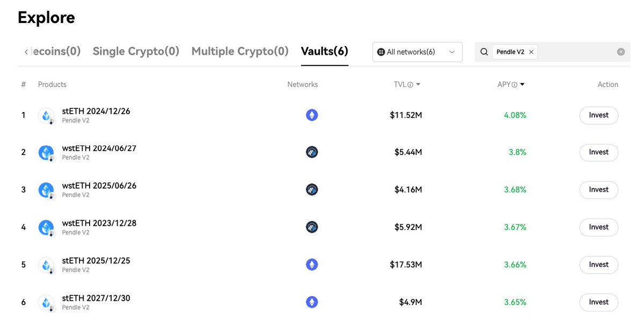This screenshot has height=335, width=644.
Task: Open the stETH 2027/12/30 product name
Action: (96, 299)
